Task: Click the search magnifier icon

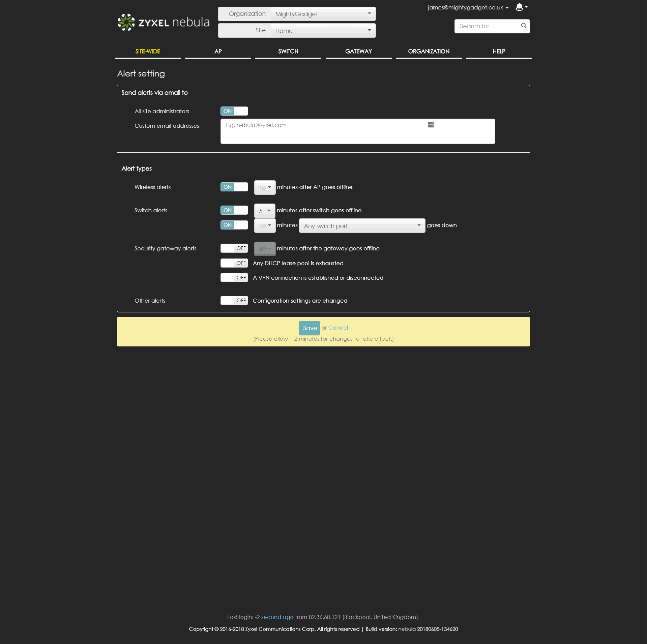Action: (523, 26)
